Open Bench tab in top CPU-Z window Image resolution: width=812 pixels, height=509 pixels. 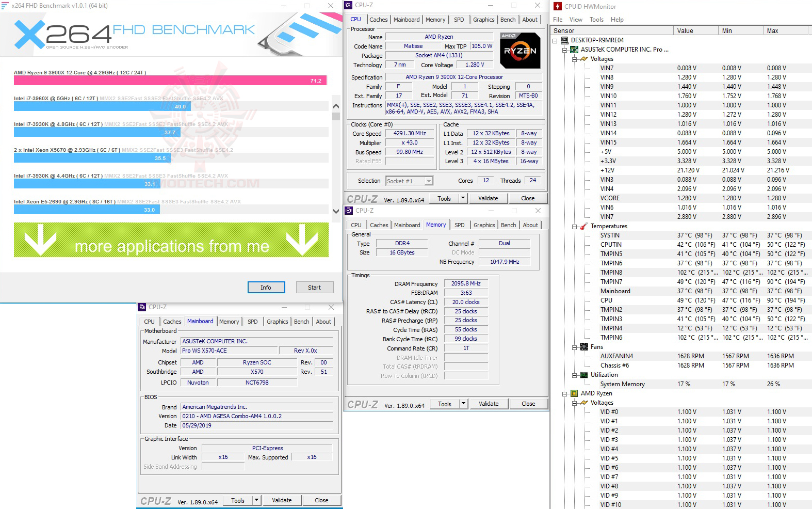click(x=508, y=20)
